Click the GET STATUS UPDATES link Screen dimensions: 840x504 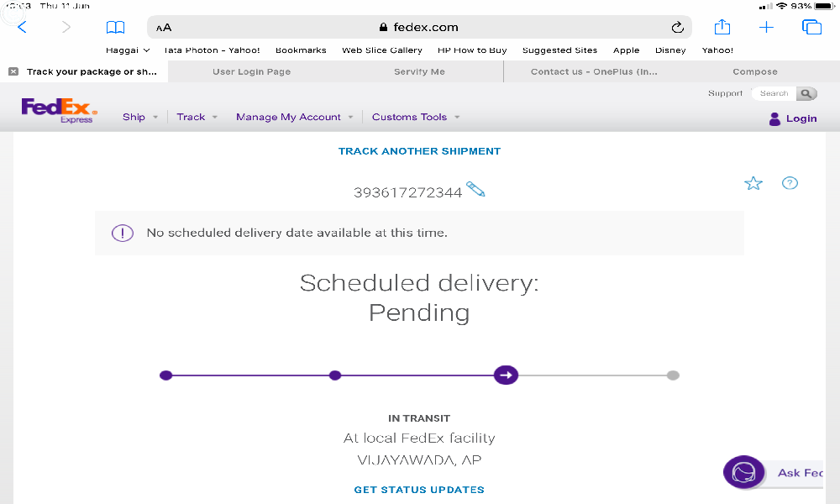pyautogui.click(x=419, y=490)
